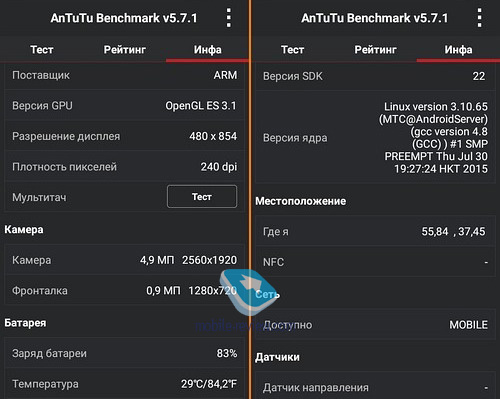Tap the NFC status row

point(375,262)
